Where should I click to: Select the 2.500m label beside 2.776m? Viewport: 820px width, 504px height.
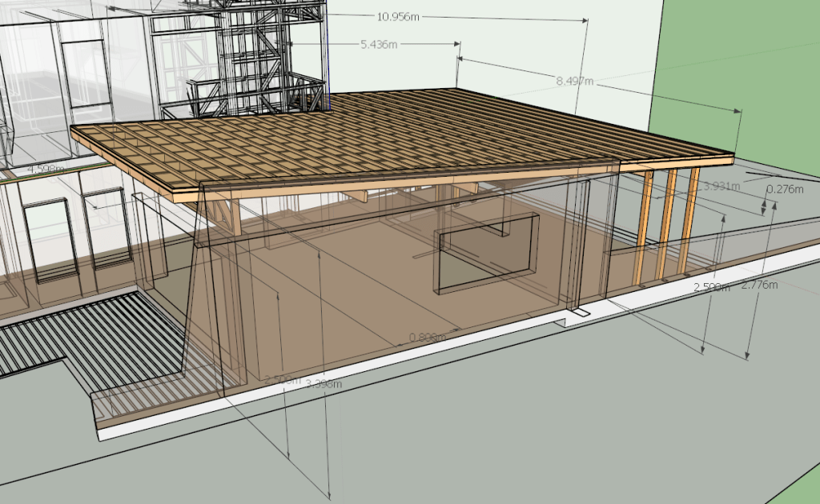tap(711, 287)
